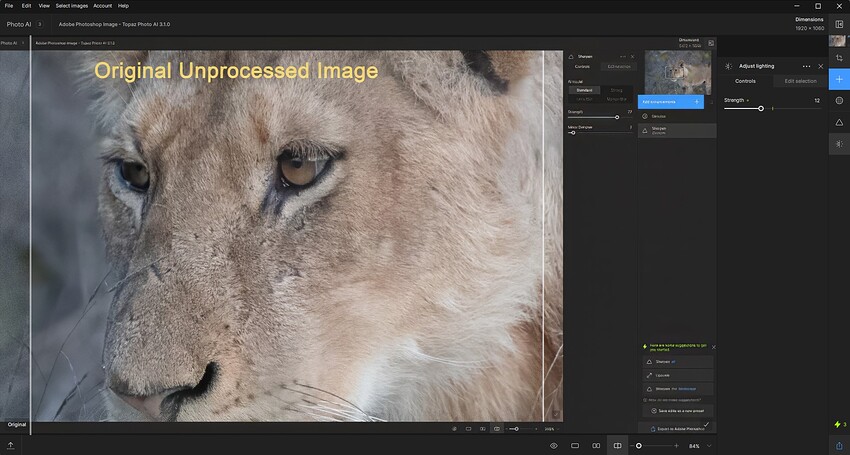The width and height of the screenshot is (850, 455).
Task: Click the inner panel toggle icon beside Dimensions
Action: pos(711,43)
